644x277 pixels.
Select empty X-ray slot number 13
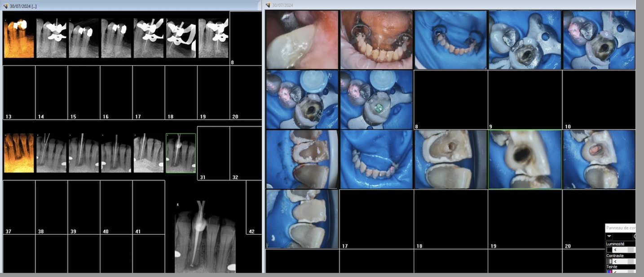19,92
